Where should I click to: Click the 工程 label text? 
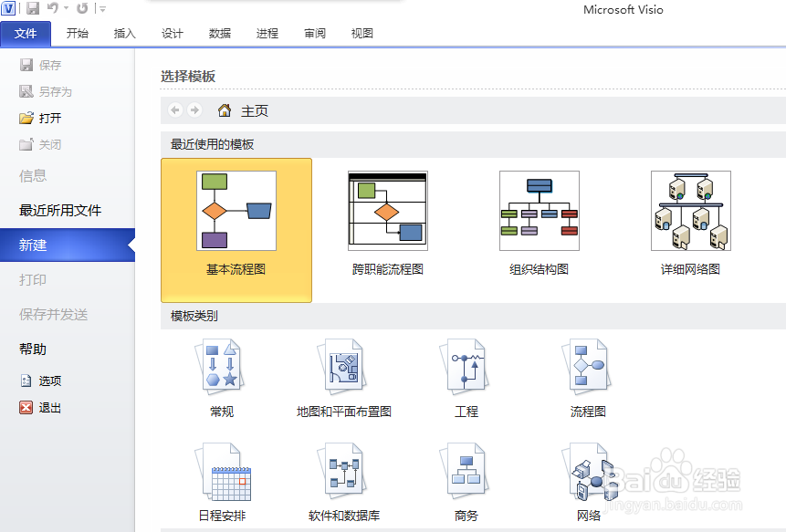[466, 412]
